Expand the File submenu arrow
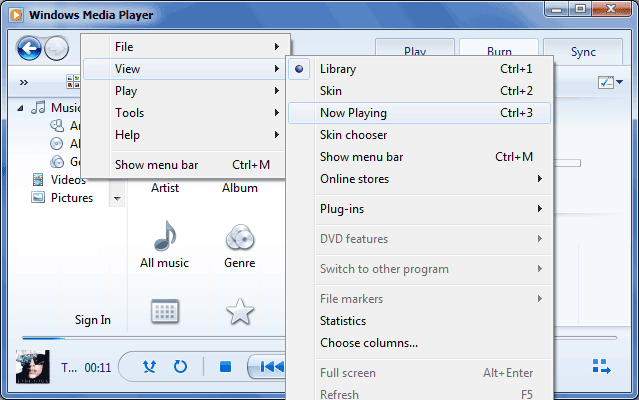The height and width of the screenshot is (400, 639). (277, 46)
